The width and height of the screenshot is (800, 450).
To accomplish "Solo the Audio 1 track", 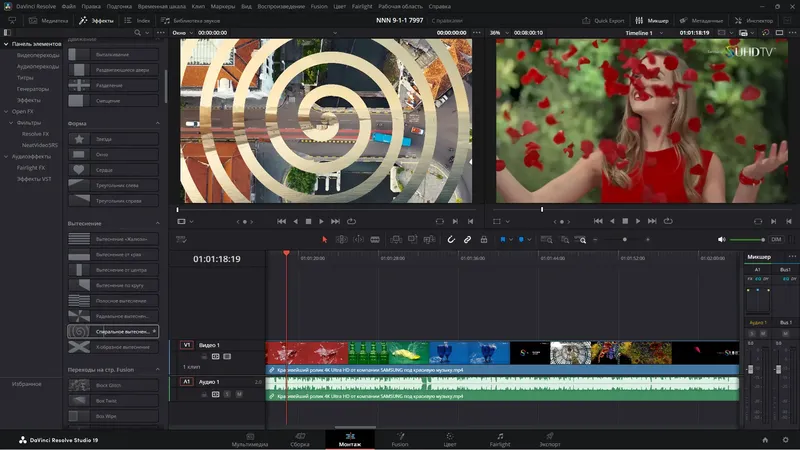I will [x=227, y=394].
